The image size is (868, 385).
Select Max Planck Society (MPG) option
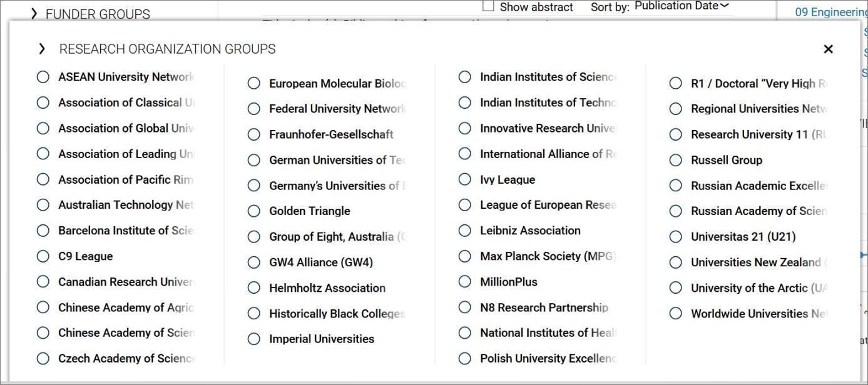click(464, 256)
